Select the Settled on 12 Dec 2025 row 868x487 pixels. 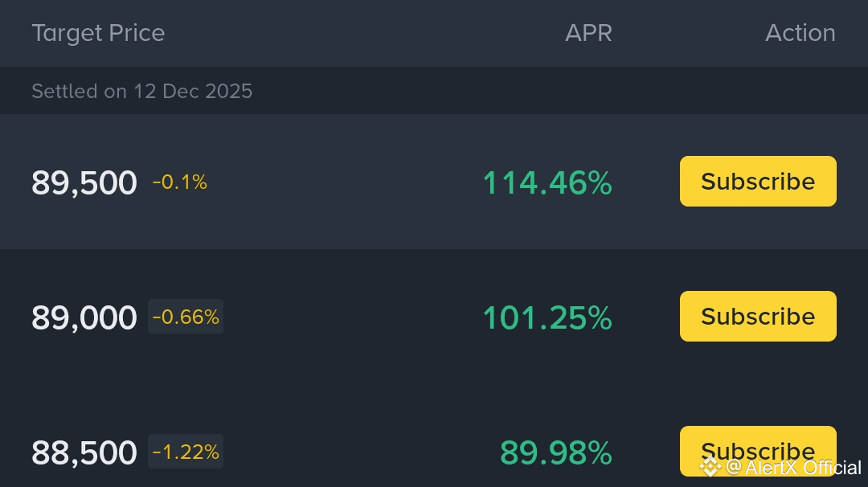click(141, 91)
